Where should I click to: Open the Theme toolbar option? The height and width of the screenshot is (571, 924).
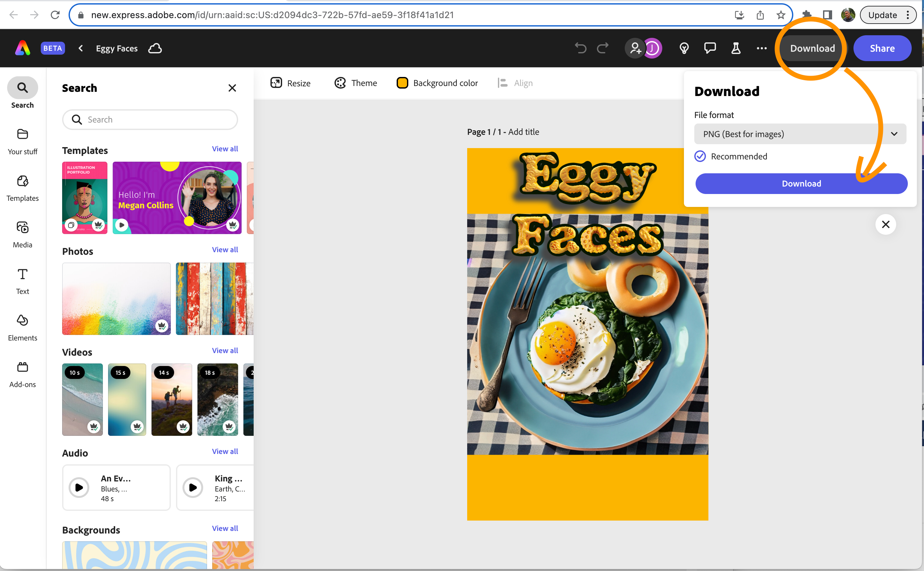(x=356, y=83)
